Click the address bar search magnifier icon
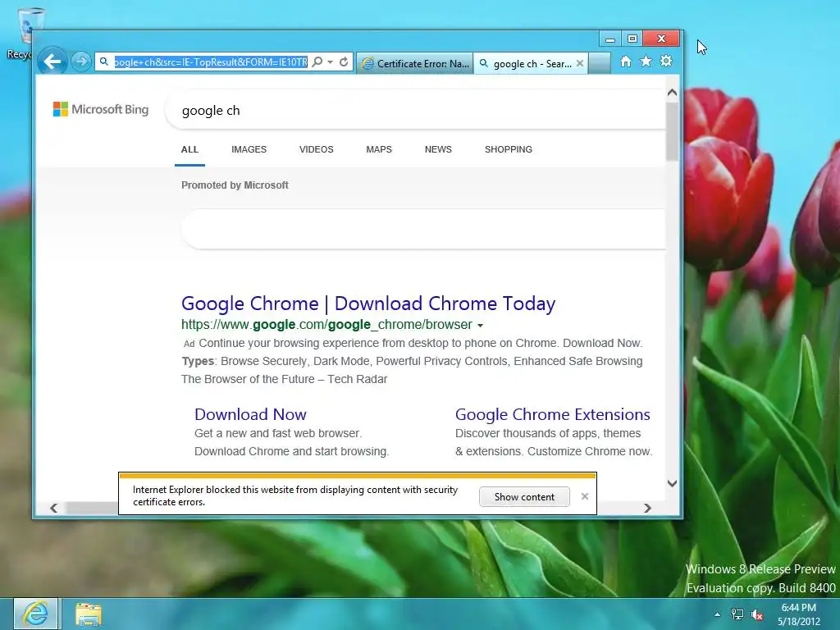This screenshot has height=630, width=840. [317, 62]
